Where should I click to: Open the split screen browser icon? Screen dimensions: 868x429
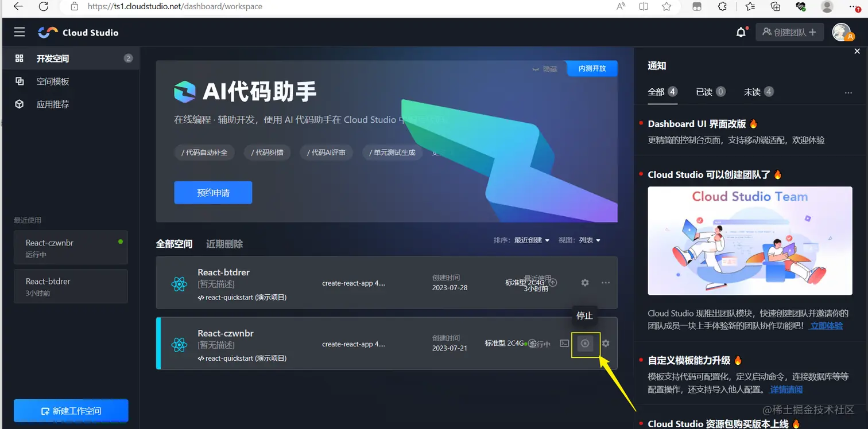pos(644,6)
